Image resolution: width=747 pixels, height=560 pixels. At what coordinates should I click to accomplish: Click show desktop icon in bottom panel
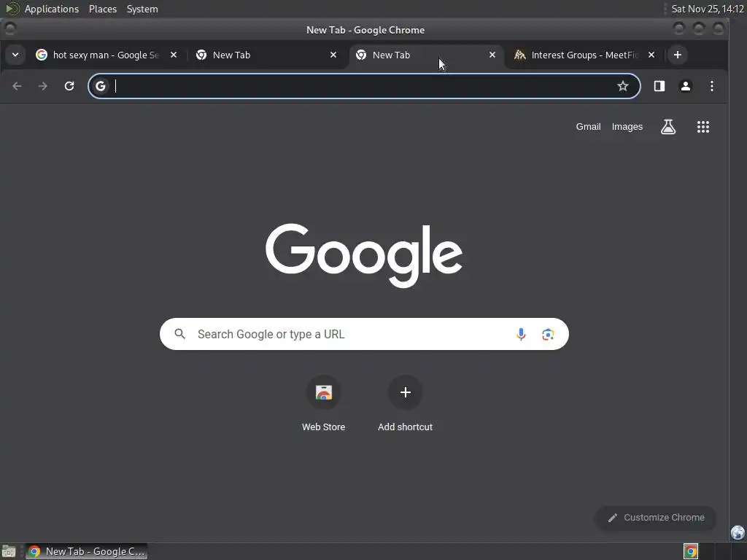9,551
